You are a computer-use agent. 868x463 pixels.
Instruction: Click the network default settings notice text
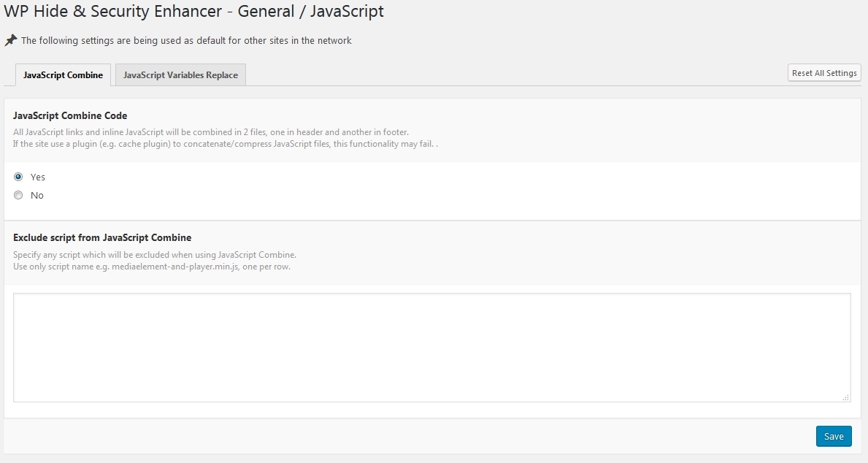click(186, 40)
